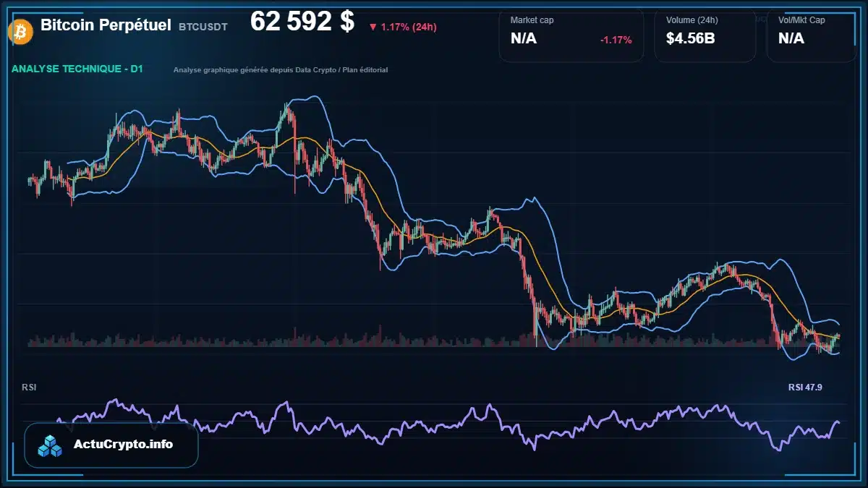The width and height of the screenshot is (868, 488).
Task: Click the -1.17% value in Market cap card
Action: tap(616, 40)
